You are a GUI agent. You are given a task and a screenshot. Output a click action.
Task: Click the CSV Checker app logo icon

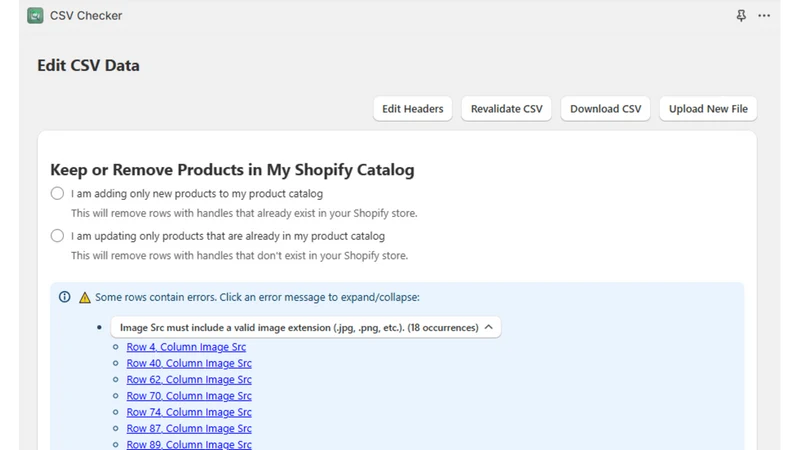click(35, 15)
